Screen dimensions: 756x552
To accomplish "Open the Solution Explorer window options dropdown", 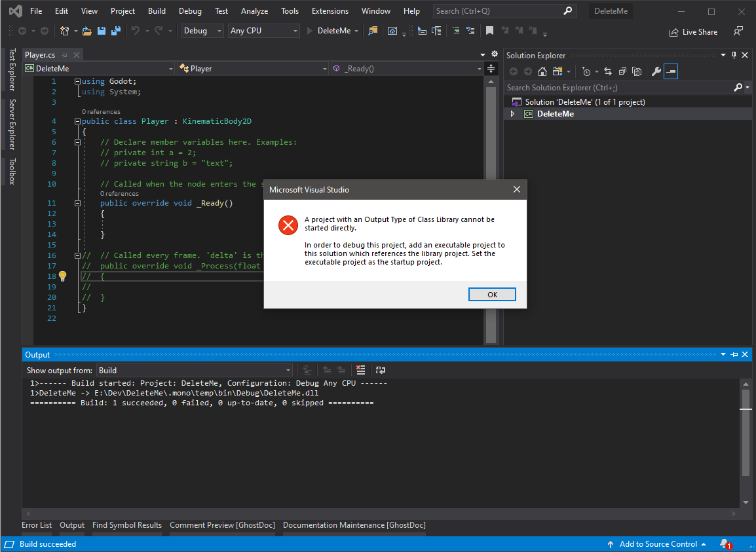I will point(723,55).
